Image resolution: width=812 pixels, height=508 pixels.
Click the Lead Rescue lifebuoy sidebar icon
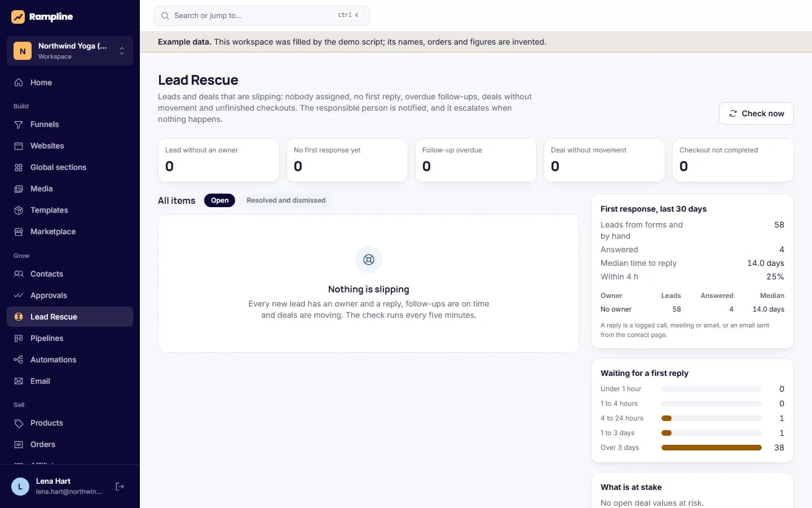(19, 317)
